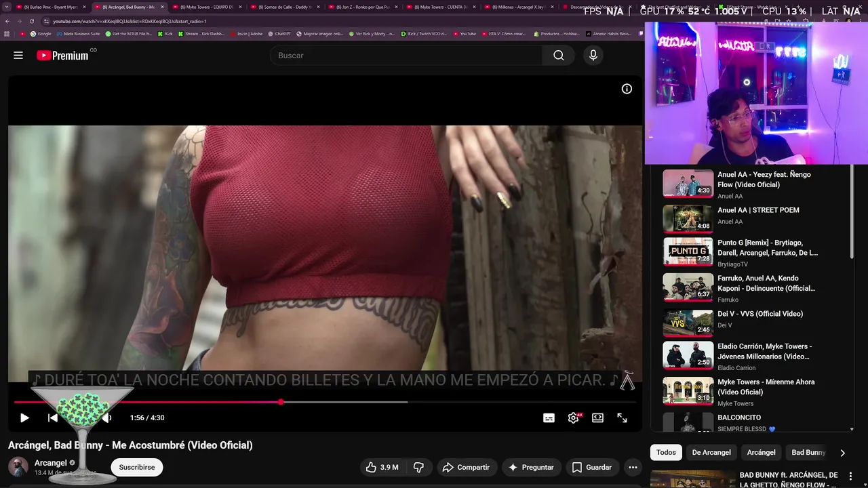Seek on the red video progress bar
The image size is (868, 488).
pyautogui.click(x=147, y=403)
